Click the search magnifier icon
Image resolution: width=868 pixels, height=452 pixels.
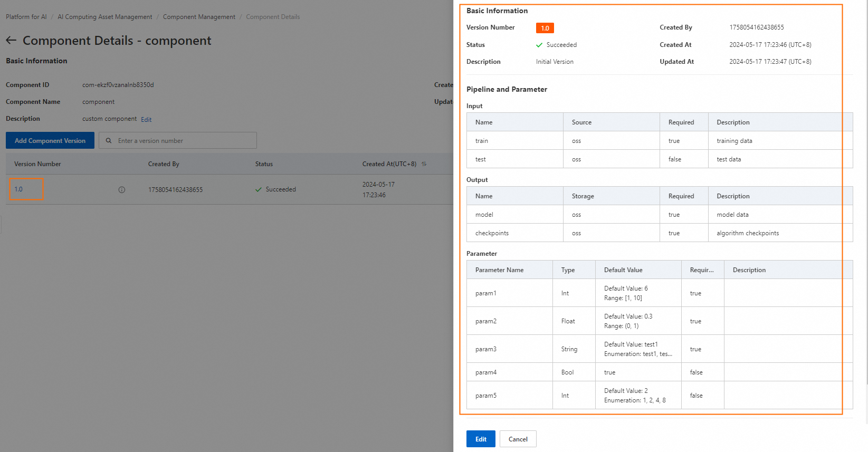click(109, 141)
